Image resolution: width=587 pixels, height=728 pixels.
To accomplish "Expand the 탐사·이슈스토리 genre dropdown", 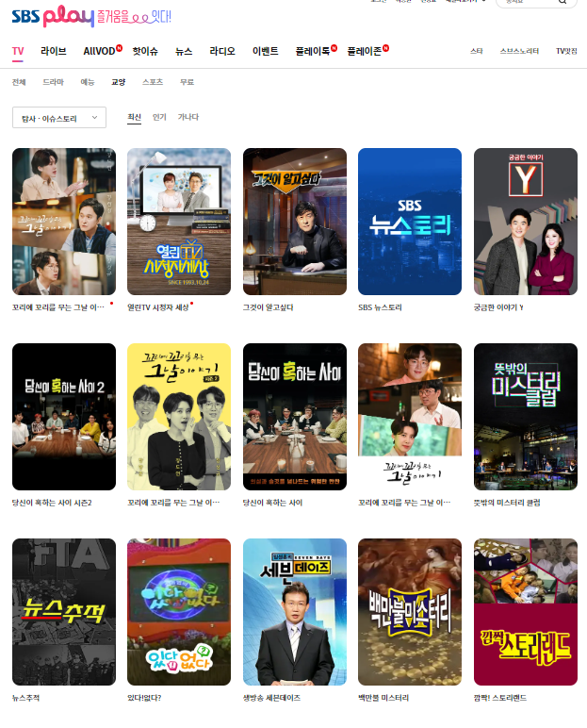I will pos(59,118).
